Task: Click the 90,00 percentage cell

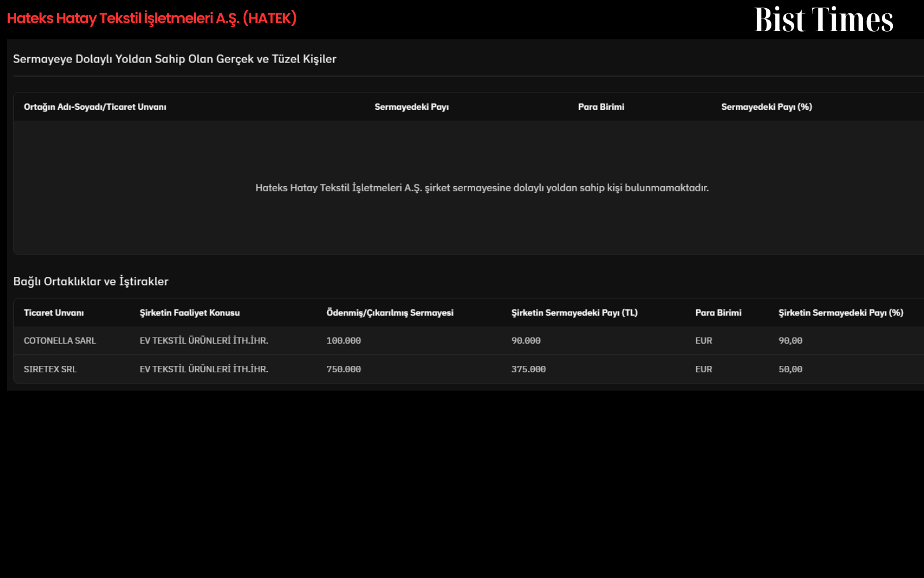Action: pyautogui.click(x=790, y=341)
